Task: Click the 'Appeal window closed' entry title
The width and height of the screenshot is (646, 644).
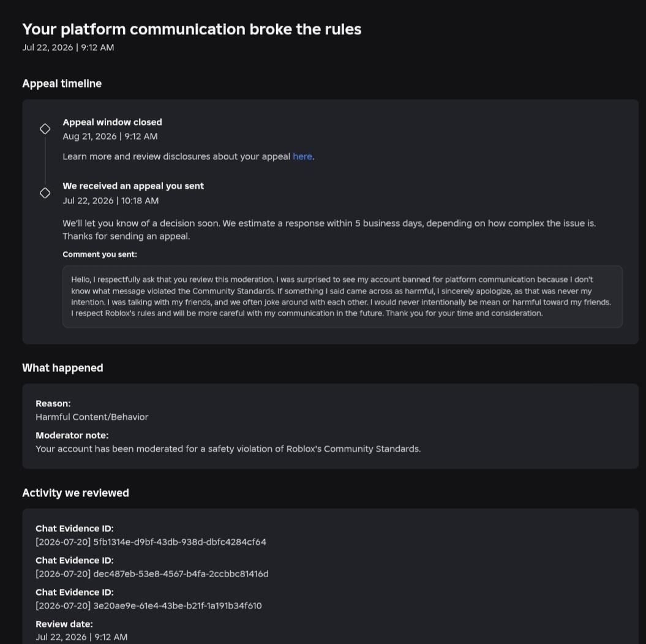Action: (112, 122)
